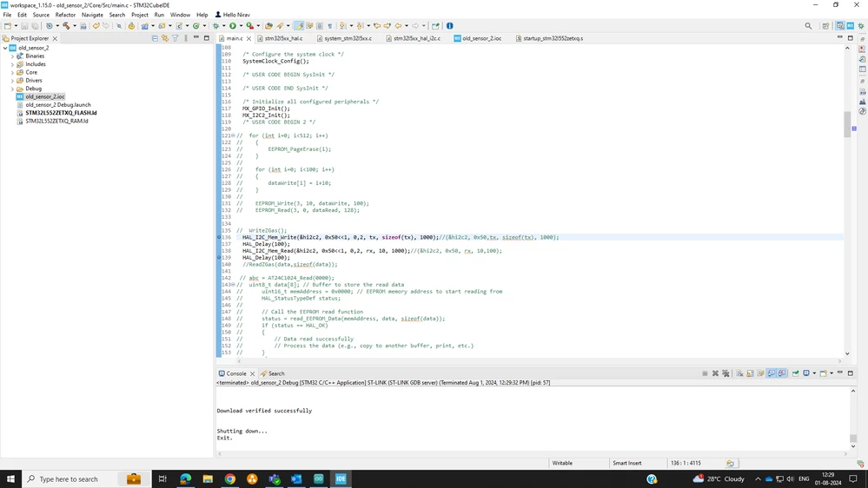The height and width of the screenshot is (488, 868).
Task: Click the Save icon in toolbar
Action: point(24,25)
